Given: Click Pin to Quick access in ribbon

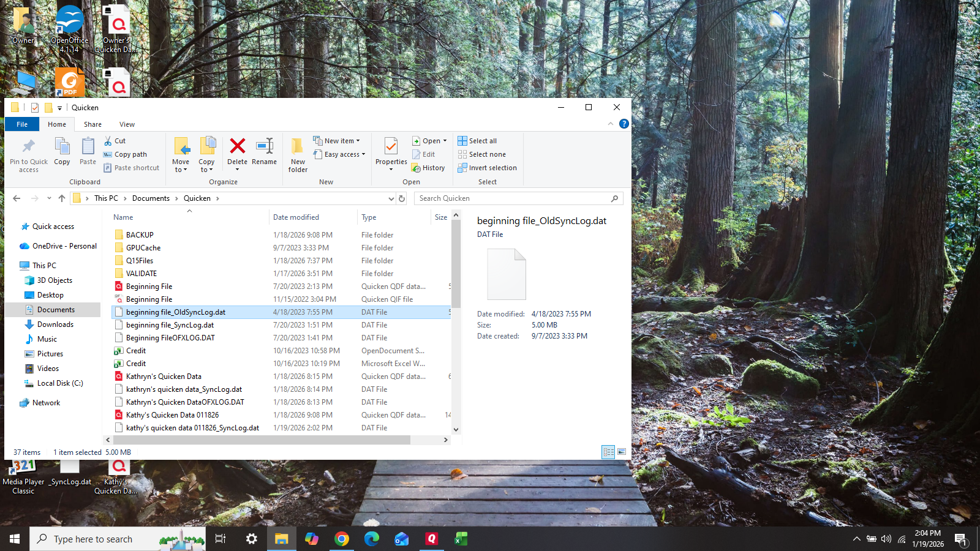Looking at the screenshot, I should coord(29,154).
